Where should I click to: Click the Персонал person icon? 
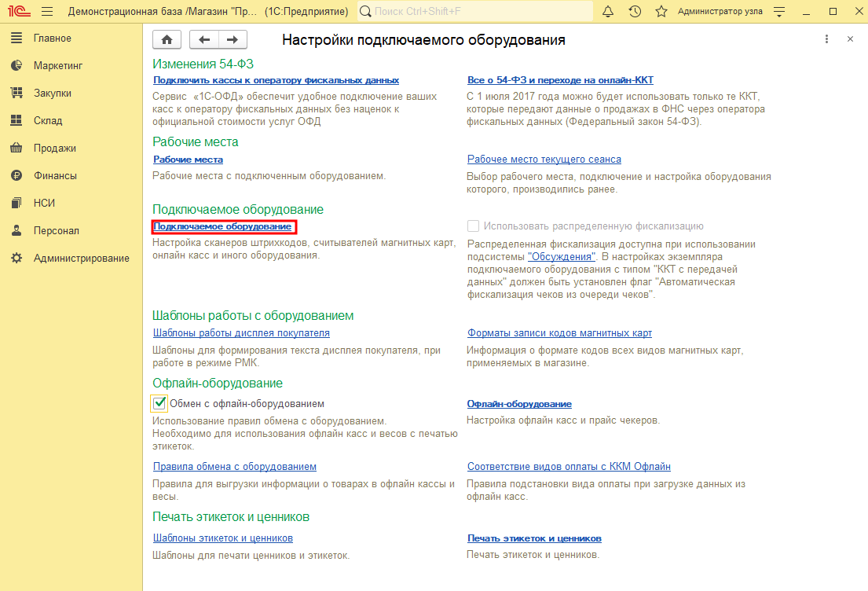(x=16, y=230)
